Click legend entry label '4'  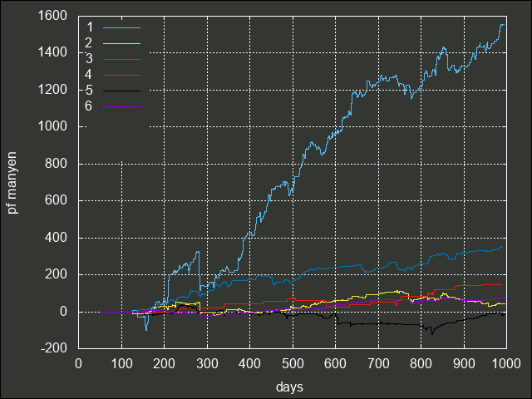89,75
